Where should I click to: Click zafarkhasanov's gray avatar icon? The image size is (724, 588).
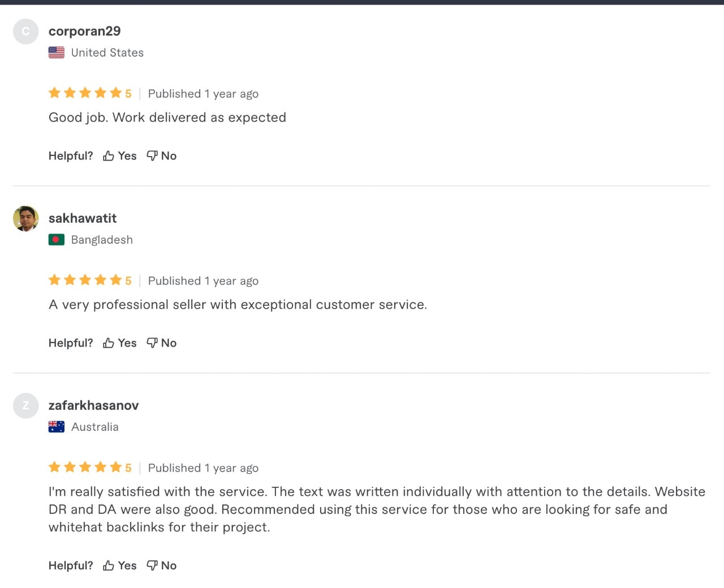25,406
